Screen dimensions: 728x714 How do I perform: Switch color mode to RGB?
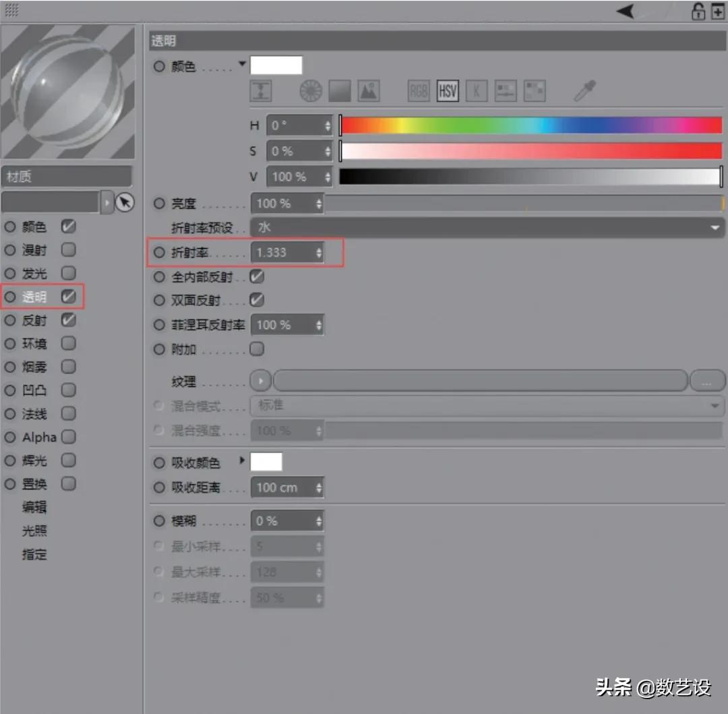click(x=418, y=90)
